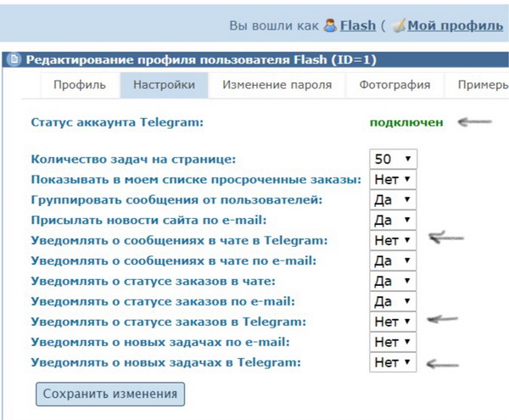This screenshot has height=420, width=509.
Task: Click the user avatar icon beside Flash
Action: pos(330,25)
